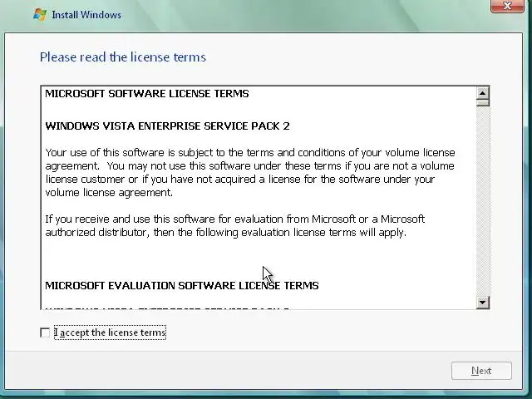This screenshot has height=399, width=532.
Task: Check the 'I accept the license terms' checkbox
Action: point(45,332)
